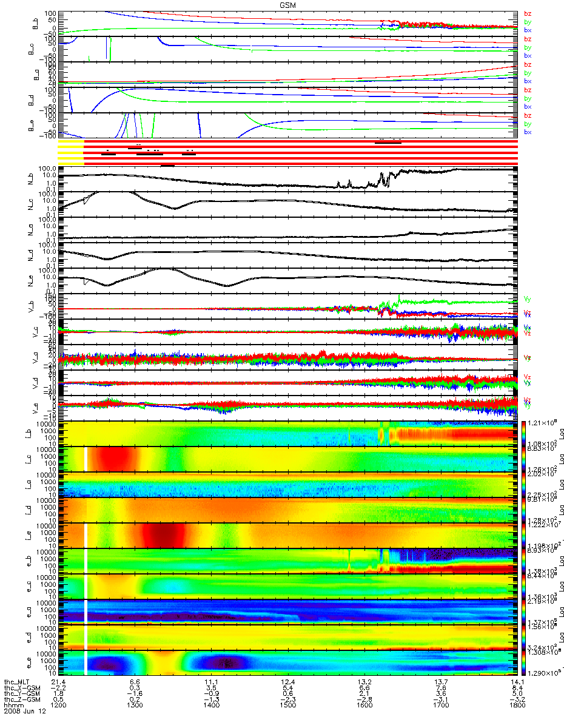This screenshot has width=564, height=728.
Task: Click the Vy legend of V_b panel
Action: [x=528, y=298]
